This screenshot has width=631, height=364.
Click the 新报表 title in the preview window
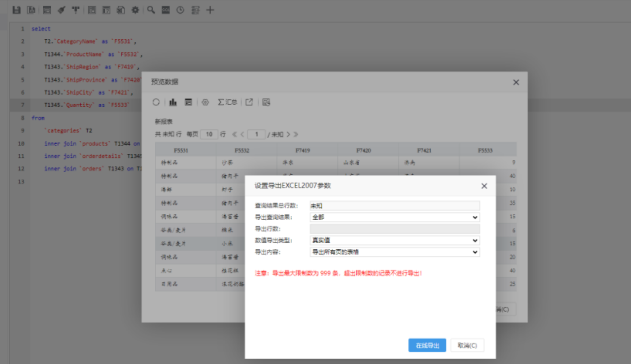(x=164, y=121)
